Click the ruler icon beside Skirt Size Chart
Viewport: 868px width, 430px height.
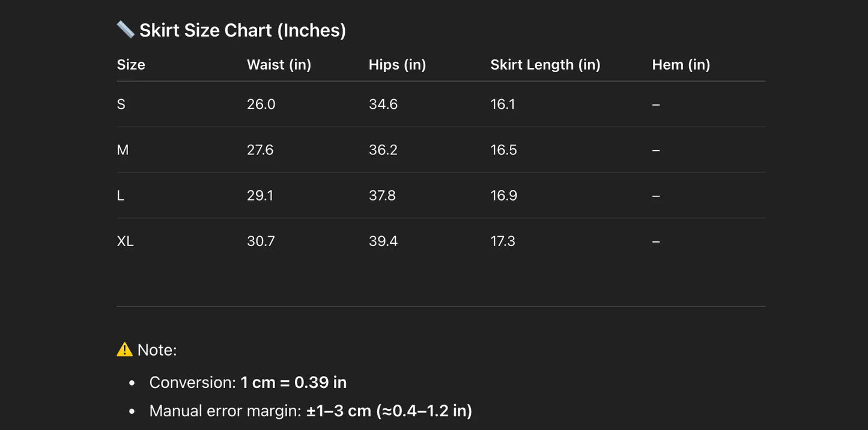click(x=126, y=29)
